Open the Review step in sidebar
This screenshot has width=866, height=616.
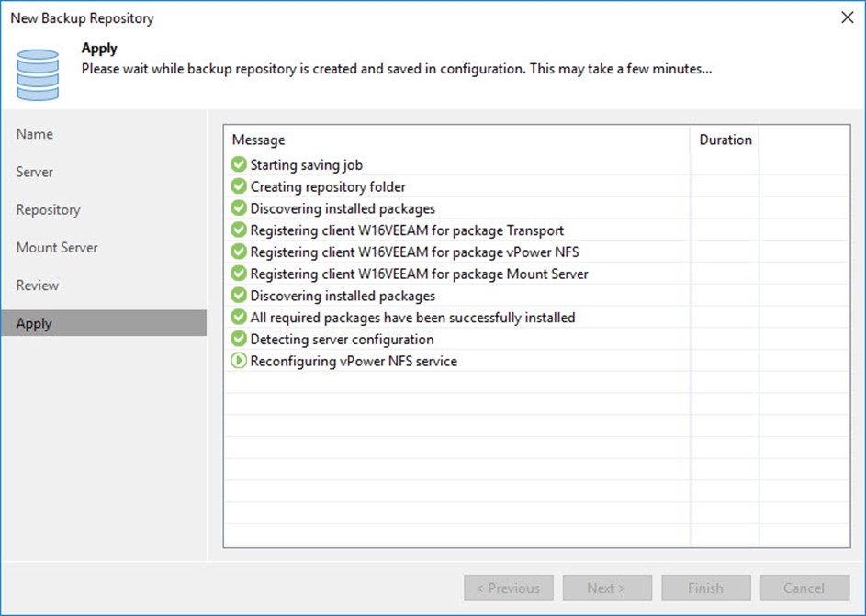click(x=38, y=286)
